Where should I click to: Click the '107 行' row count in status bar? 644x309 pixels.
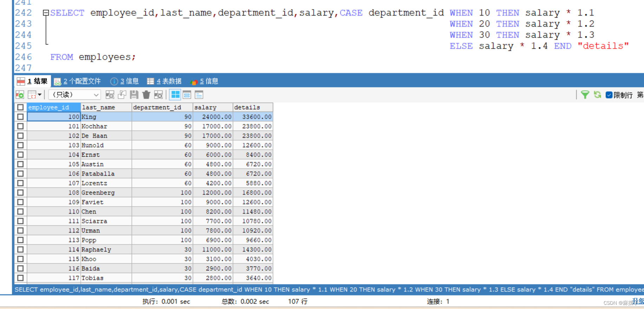(298, 301)
